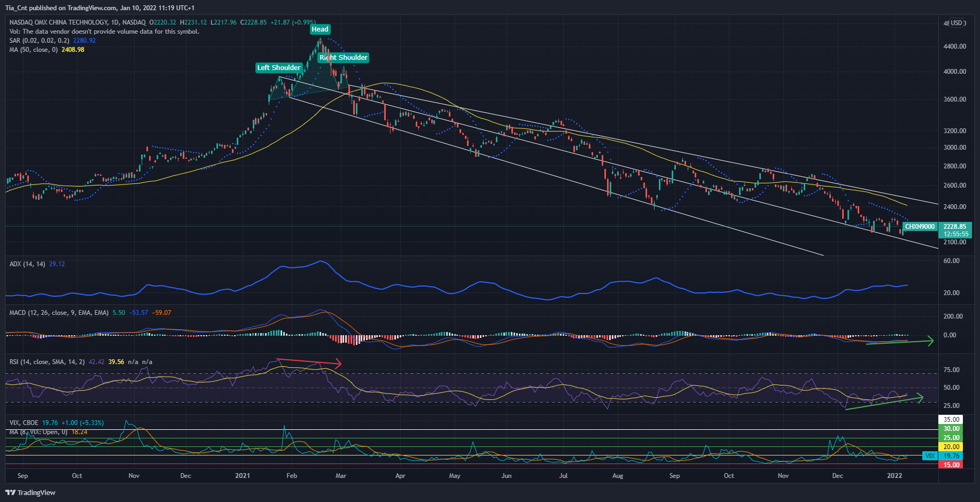
Task: Click the green 30.00 VIX level label
Action: point(951,429)
